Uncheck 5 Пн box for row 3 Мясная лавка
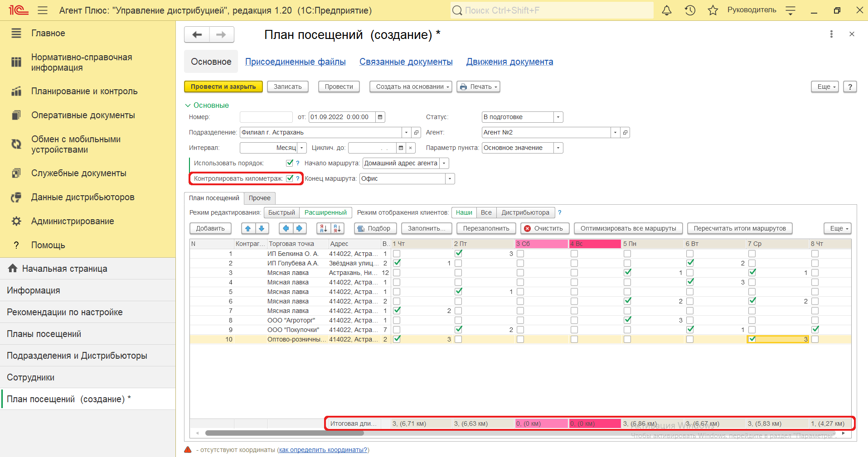Image resolution: width=868 pixels, height=457 pixels. click(x=627, y=272)
